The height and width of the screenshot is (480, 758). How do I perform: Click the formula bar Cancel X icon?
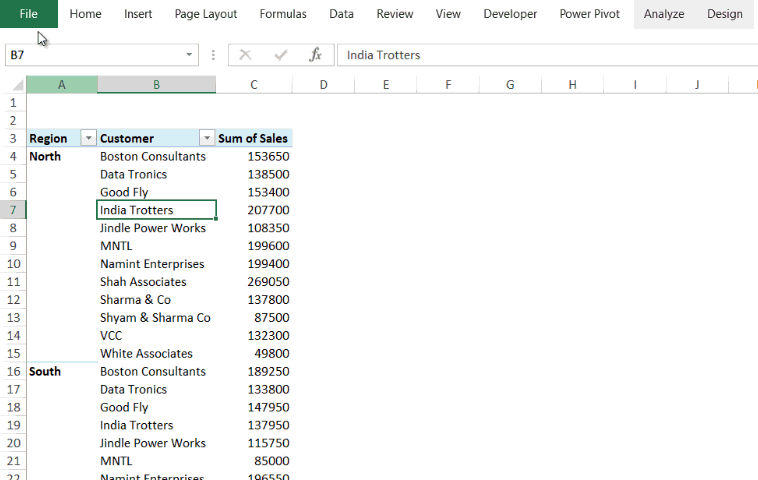(246, 55)
